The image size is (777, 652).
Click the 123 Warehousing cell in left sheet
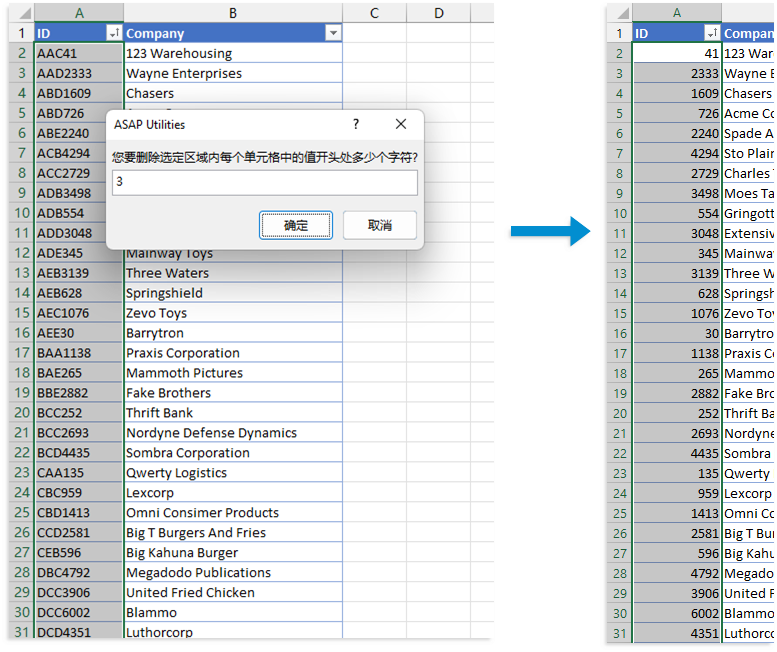coord(233,53)
